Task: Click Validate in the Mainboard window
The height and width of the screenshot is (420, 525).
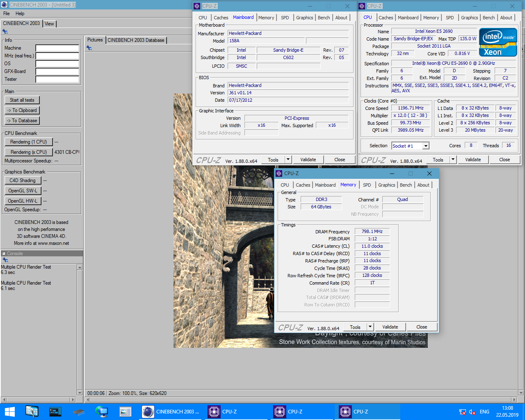Action: click(308, 160)
